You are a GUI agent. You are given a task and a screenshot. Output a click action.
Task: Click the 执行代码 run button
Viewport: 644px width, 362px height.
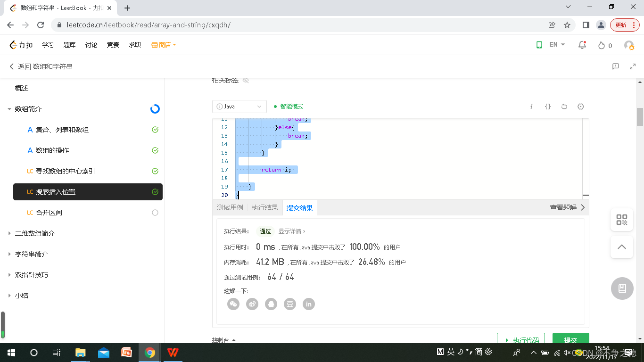click(x=521, y=338)
